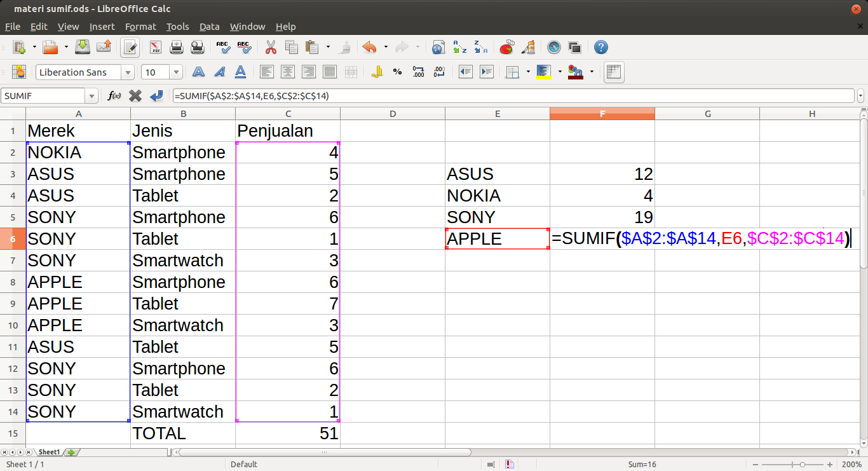The width and height of the screenshot is (868, 471).
Task: Format number as currency
Action: (377, 72)
